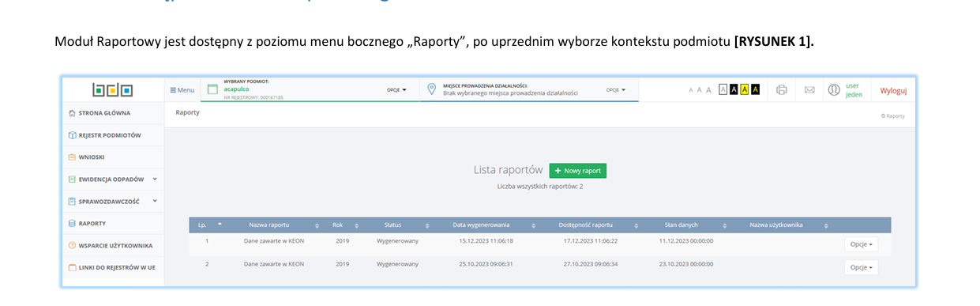
Task: Click availability date 27.10.2023 09:06:34
Action: [x=591, y=263]
